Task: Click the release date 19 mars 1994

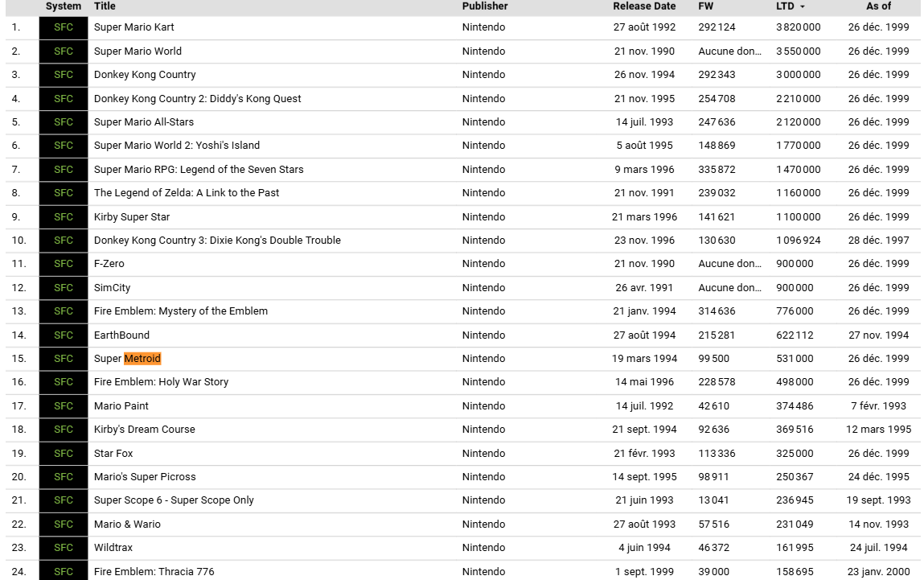Action: tap(644, 358)
